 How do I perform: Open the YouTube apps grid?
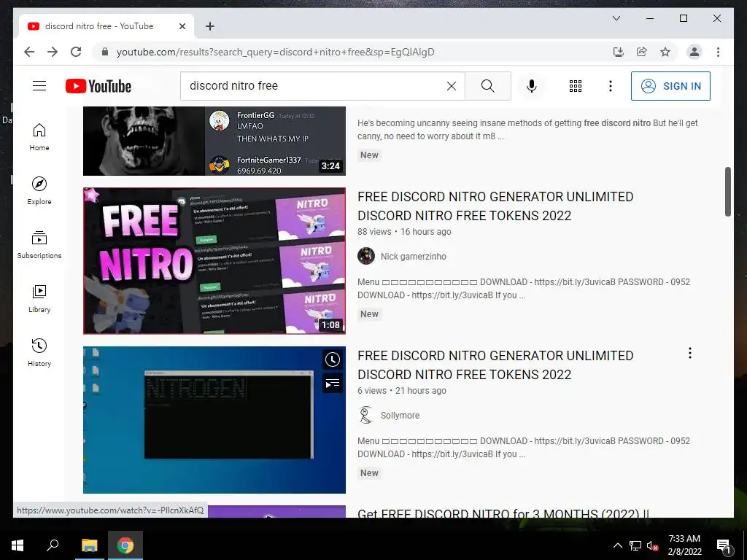pos(576,86)
